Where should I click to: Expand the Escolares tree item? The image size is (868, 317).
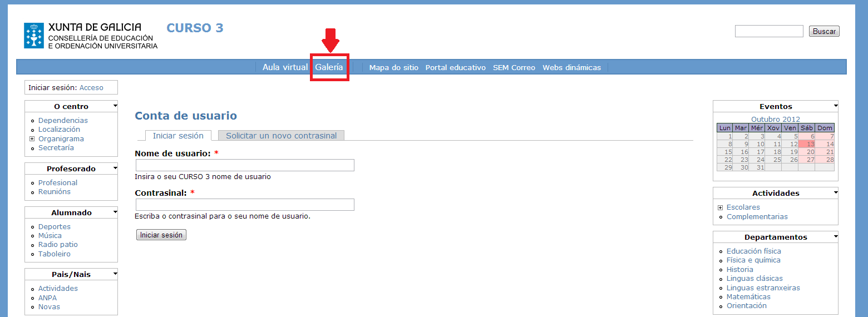click(721, 207)
